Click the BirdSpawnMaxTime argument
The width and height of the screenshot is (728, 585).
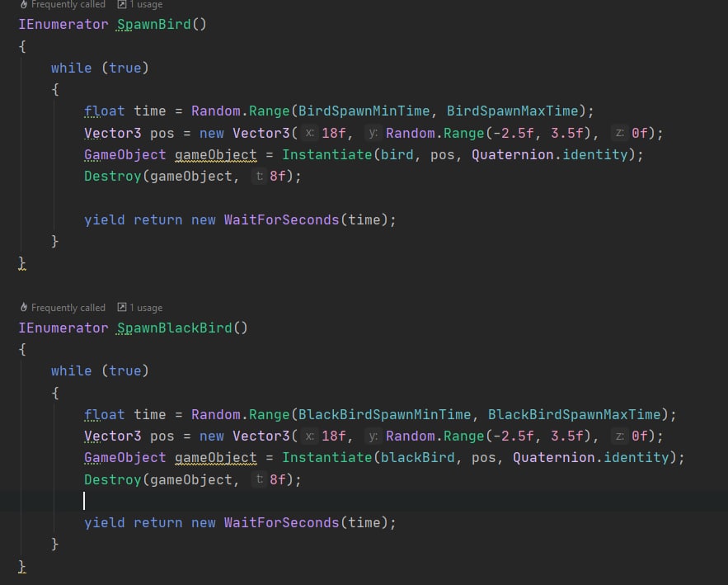coord(513,111)
